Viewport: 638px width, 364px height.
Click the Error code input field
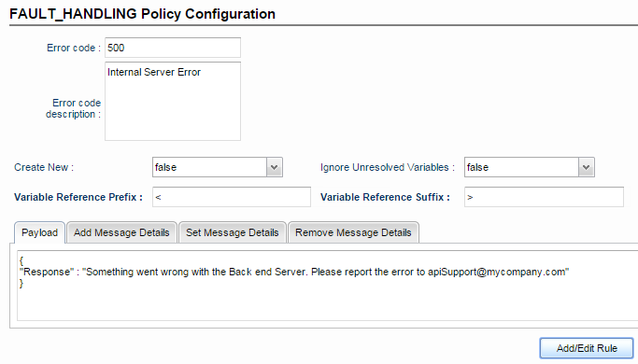(173, 48)
